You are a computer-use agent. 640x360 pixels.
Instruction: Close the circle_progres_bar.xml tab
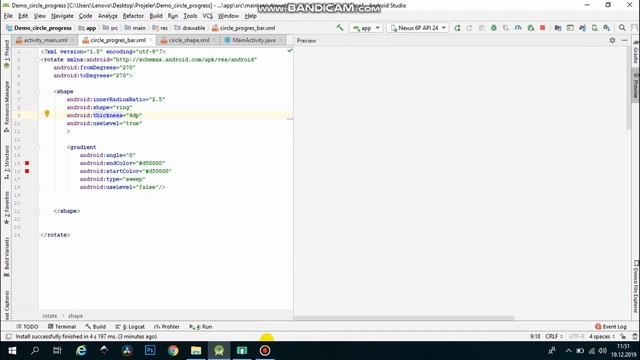click(x=150, y=40)
